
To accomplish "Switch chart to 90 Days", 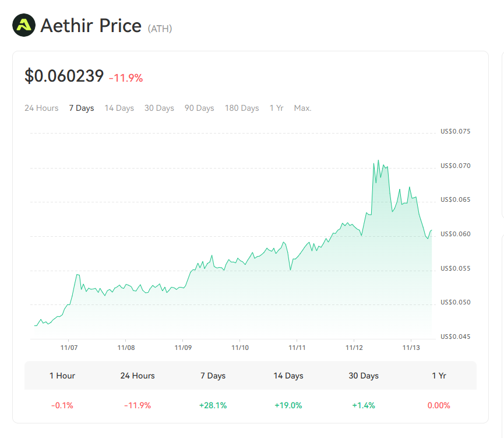I will tap(199, 108).
